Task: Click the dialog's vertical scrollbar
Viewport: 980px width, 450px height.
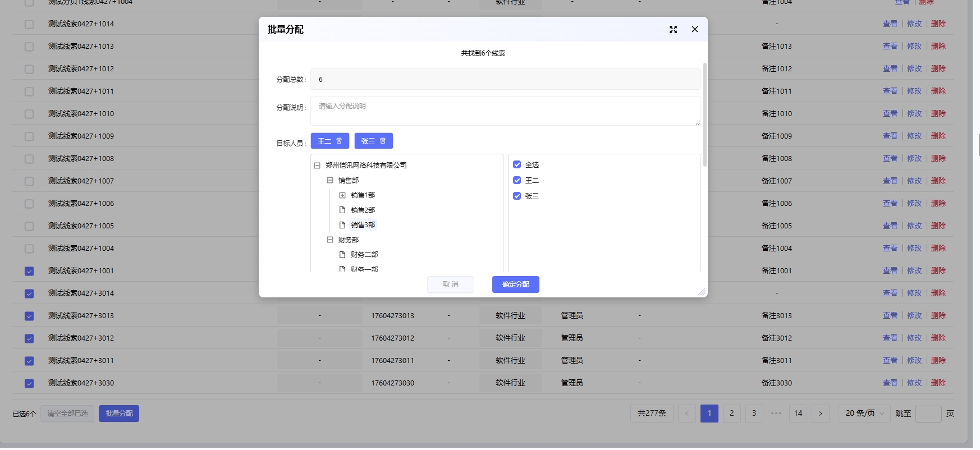Action: [704, 115]
